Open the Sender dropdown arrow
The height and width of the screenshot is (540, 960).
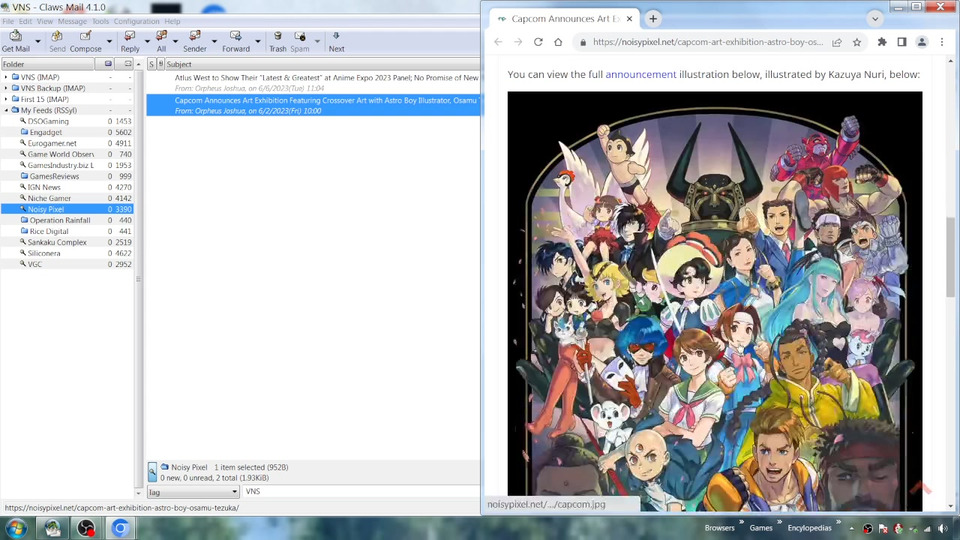214,42
